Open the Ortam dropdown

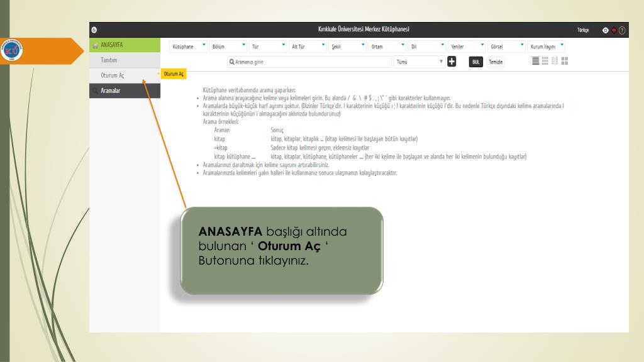pos(387,47)
